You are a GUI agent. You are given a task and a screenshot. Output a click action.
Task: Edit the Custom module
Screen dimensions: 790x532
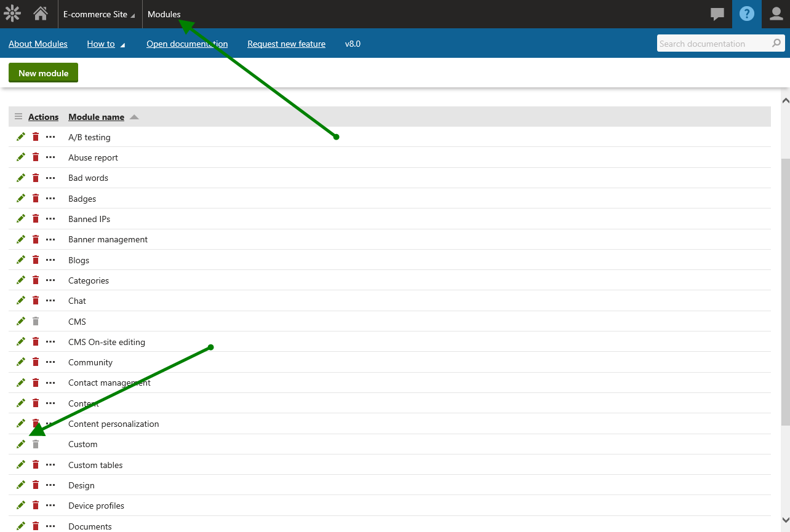coord(21,444)
